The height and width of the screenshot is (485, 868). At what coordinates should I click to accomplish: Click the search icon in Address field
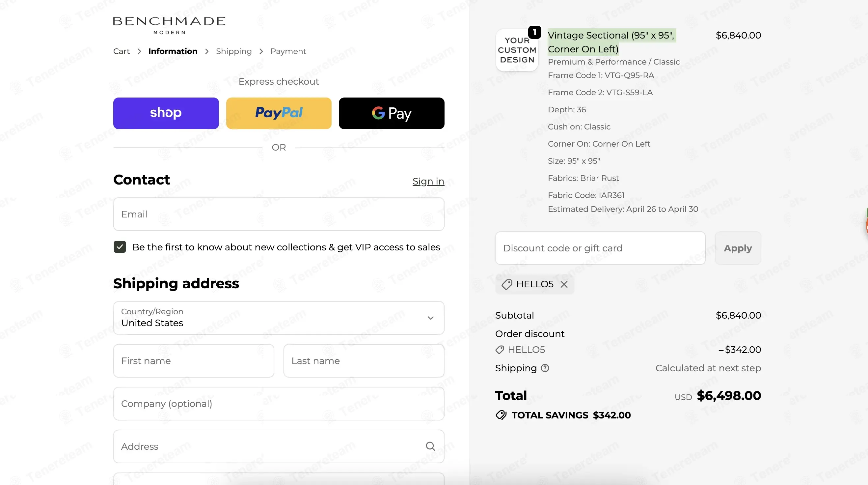click(430, 446)
